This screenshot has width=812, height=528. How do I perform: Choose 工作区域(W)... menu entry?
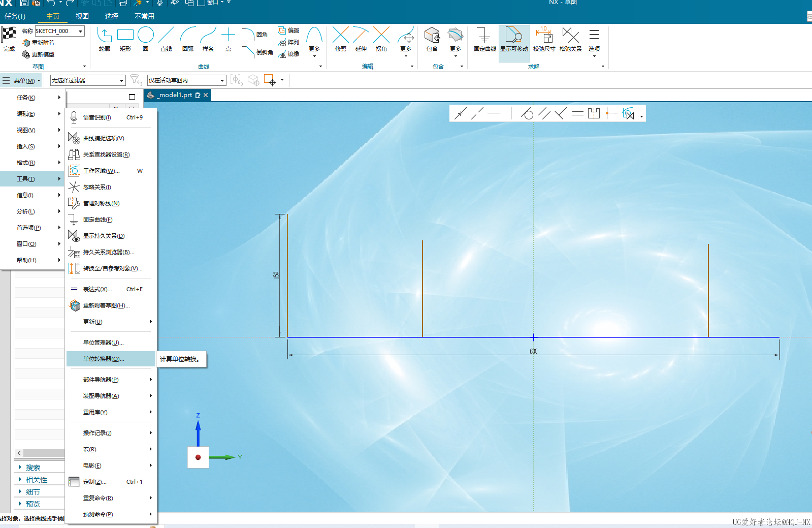111,171
